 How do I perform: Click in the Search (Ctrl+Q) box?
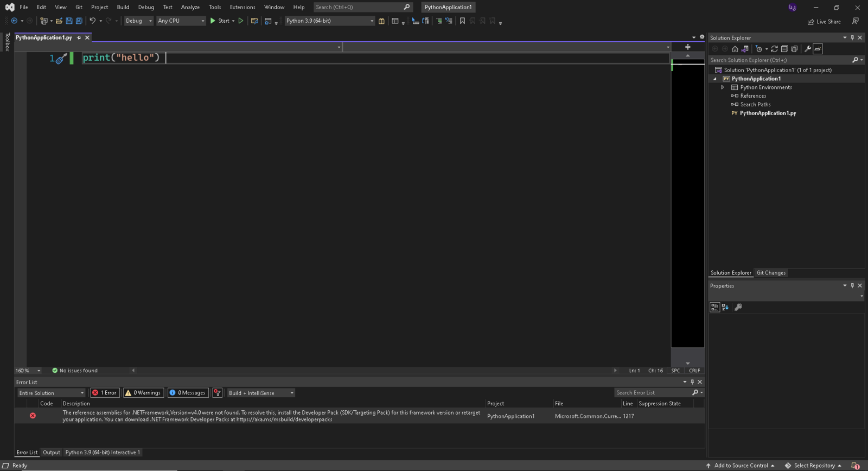[362, 7]
